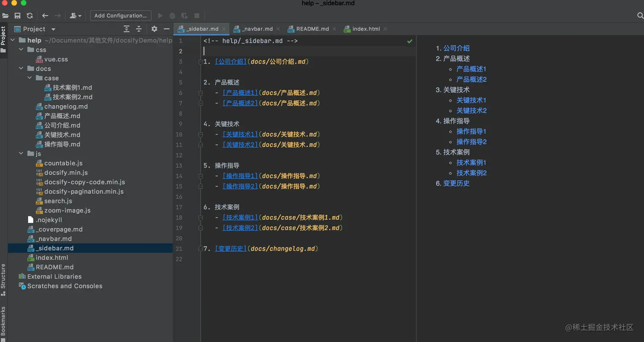Collapse the docs folder in tree
This screenshot has width=644, height=342.
coord(21,69)
